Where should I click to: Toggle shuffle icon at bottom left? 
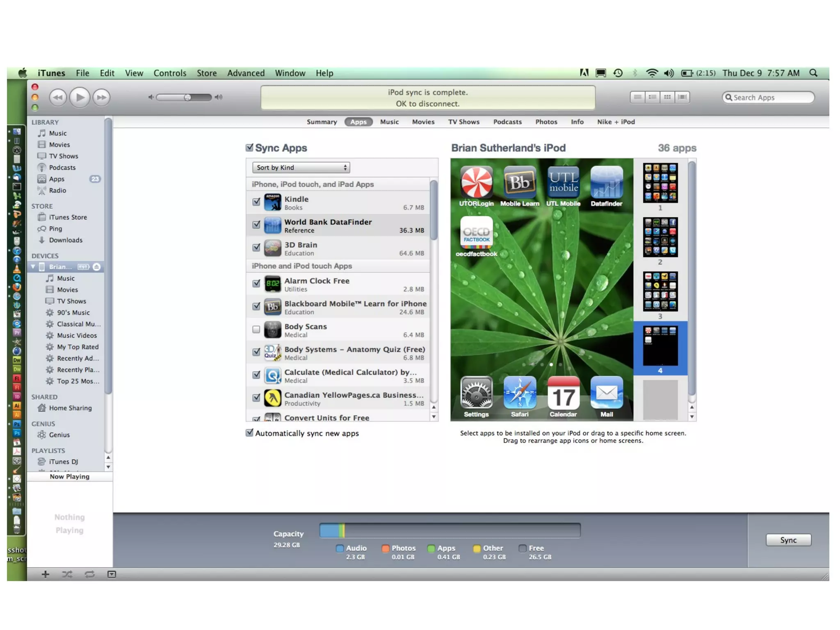coord(67,574)
